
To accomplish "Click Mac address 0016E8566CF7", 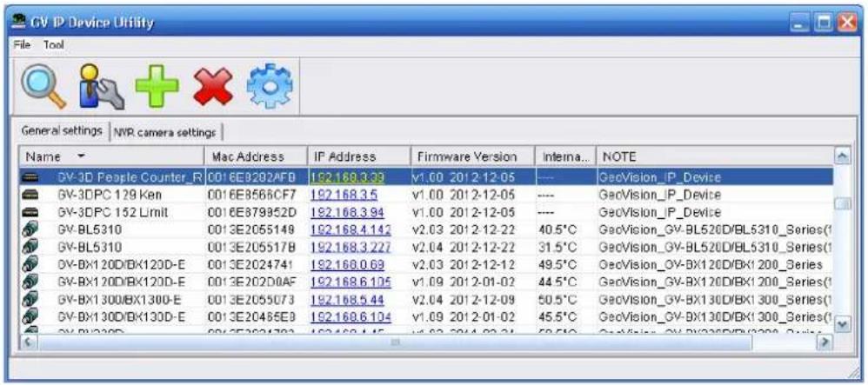I will coord(252,195).
